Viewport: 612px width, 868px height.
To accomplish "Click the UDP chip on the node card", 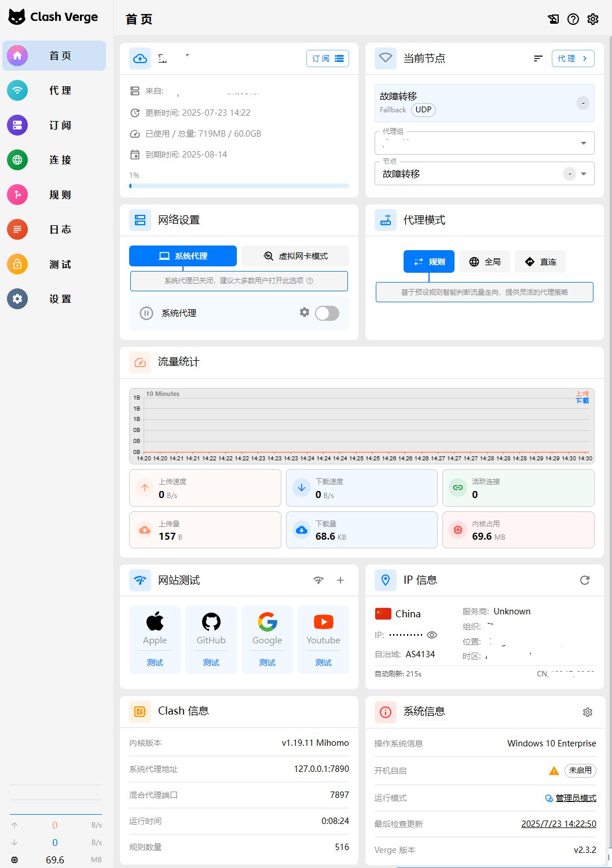I will click(x=423, y=110).
